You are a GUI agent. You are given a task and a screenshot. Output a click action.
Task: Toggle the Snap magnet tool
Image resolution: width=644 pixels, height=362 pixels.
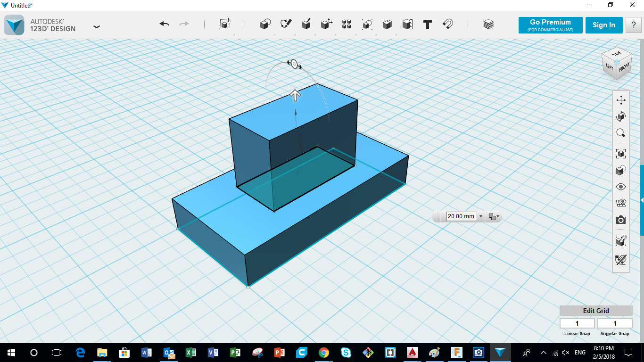(448, 25)
